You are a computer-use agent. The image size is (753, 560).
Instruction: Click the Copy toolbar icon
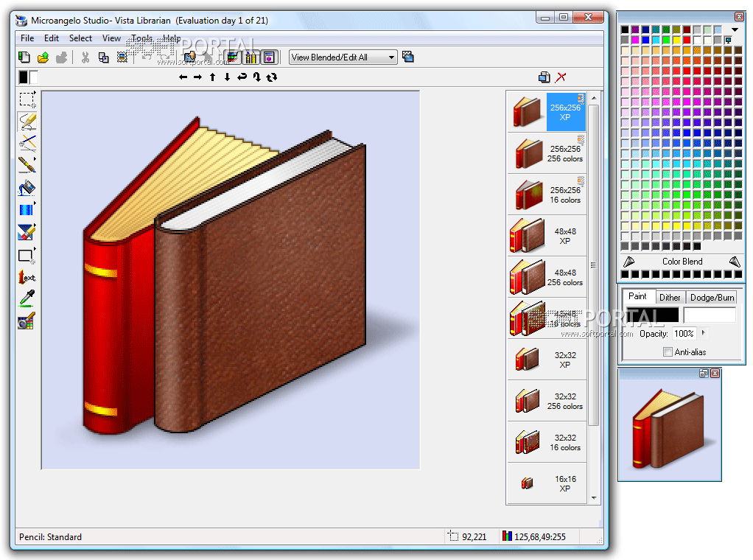tap(103, 57)
